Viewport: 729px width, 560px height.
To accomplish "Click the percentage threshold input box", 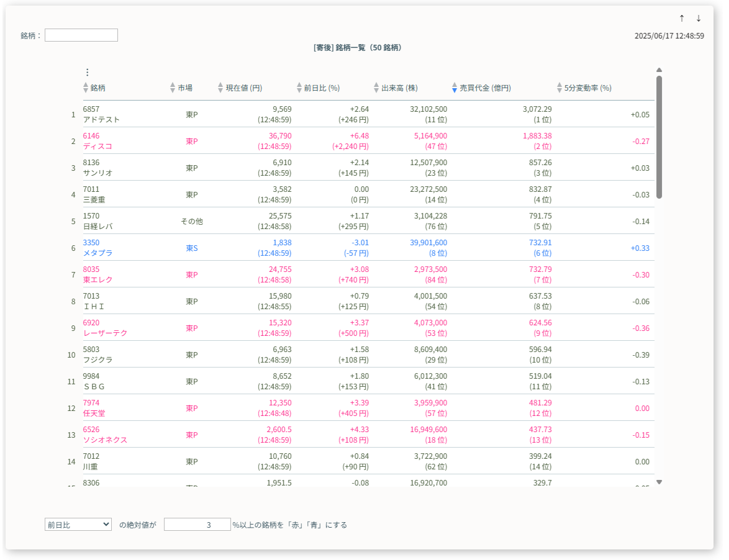I will (x=197, y=524).
